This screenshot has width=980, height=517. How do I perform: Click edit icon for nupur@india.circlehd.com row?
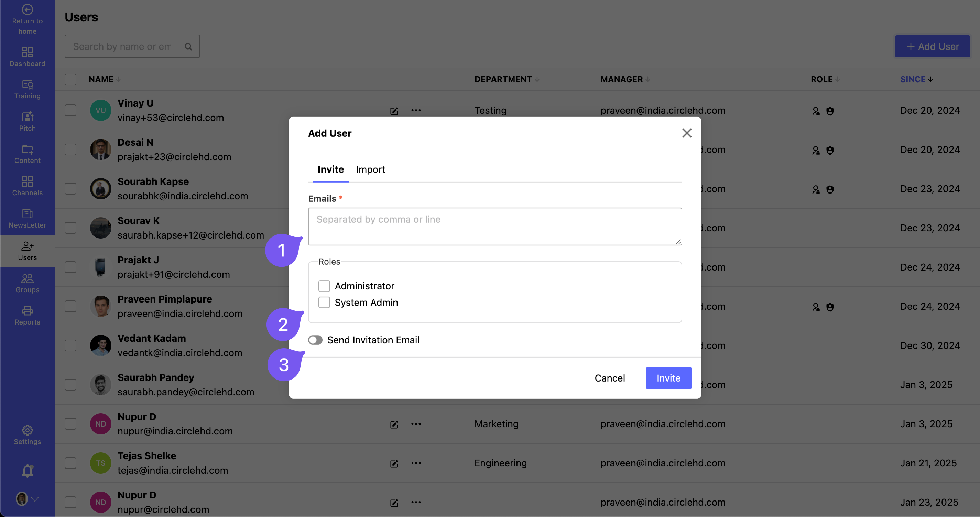point(394,424)
